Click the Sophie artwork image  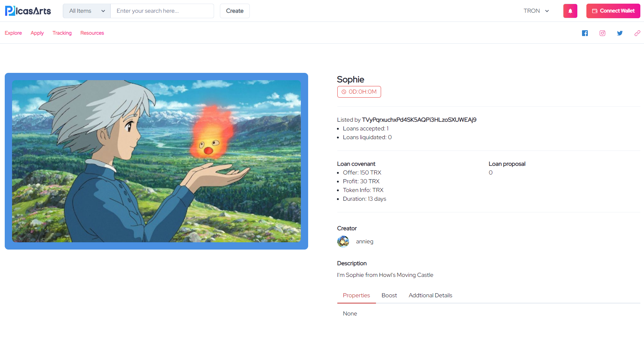click(156, 161)
